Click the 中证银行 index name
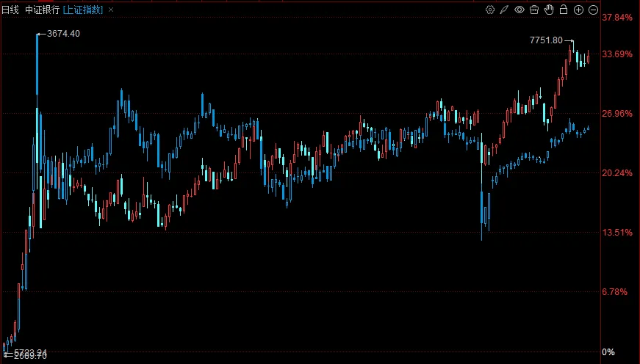Image resolution: width=640 pixels, height=364 pixels. [x=43, y=10]
